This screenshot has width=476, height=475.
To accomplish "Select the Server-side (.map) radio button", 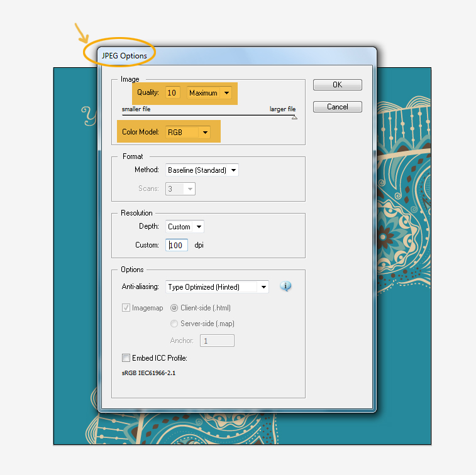I will [x=174, y=324].
